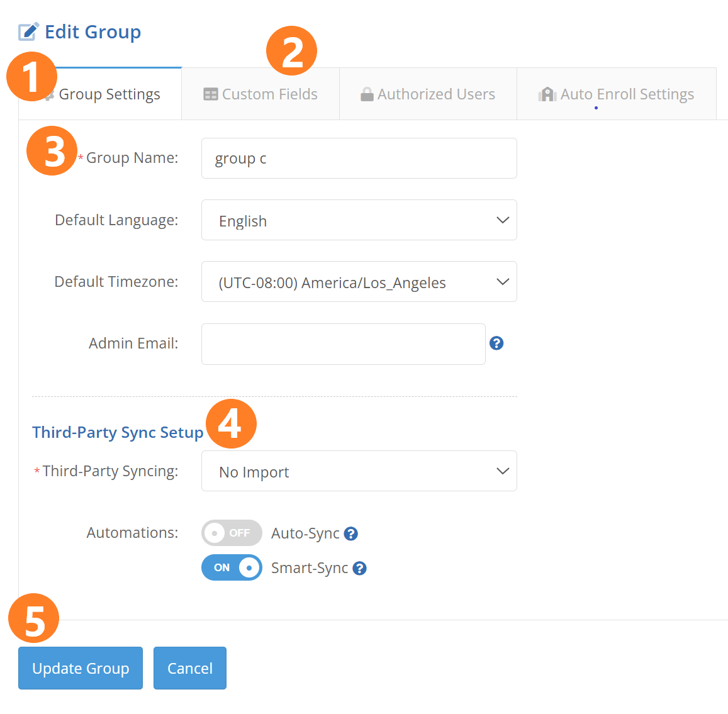Click the blue dot under Auto Enroll Settings
Screen dimensions: 728x714
[x=596, y=108]
